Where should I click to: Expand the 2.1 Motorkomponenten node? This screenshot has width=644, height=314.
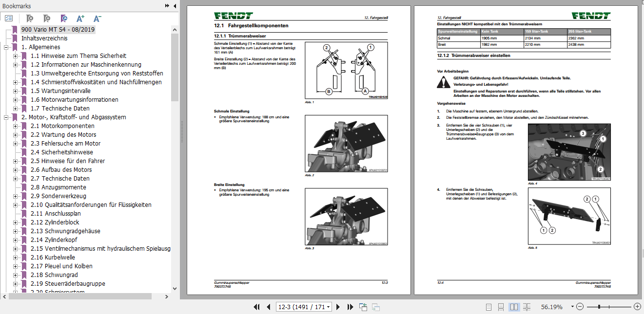pyautogui.click(x=15, y=126)
